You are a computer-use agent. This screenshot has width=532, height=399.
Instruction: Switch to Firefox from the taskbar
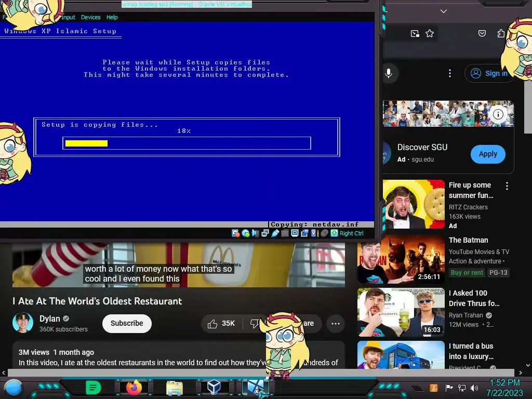(x=135, y=388)
